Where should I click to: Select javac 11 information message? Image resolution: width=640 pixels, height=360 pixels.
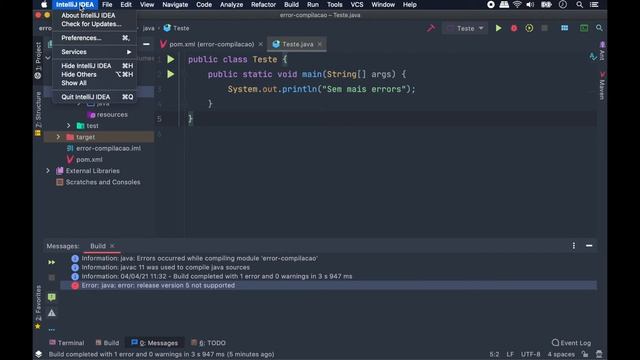coord(165,267)
